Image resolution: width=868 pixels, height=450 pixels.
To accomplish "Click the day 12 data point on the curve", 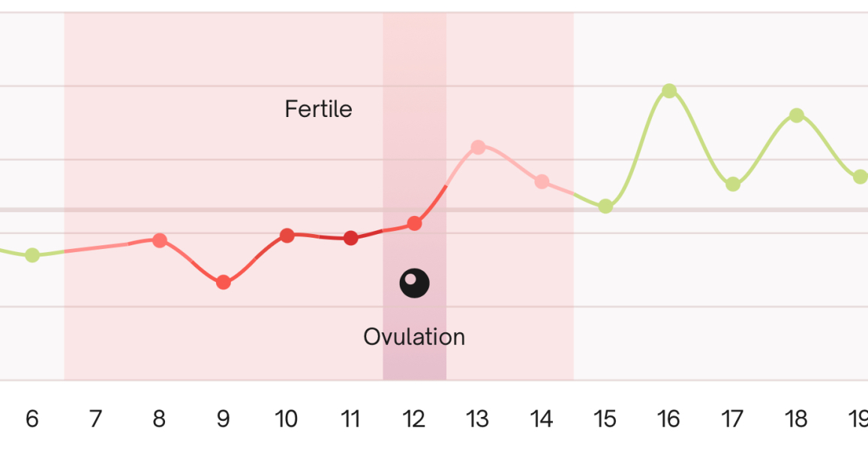I will tap(414, 223).
